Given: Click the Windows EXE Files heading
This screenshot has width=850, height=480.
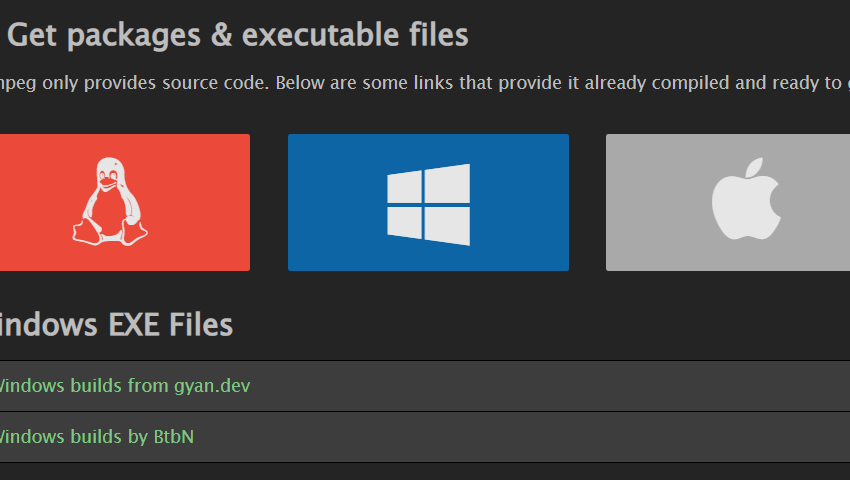Looking at the screenshot, I should point(116,325).
